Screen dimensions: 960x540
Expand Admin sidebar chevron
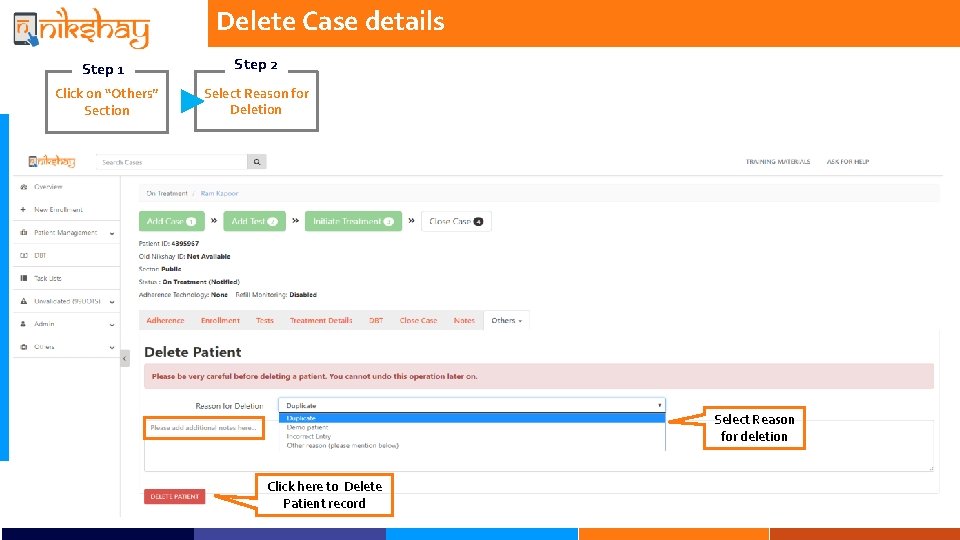coord(112,324)
